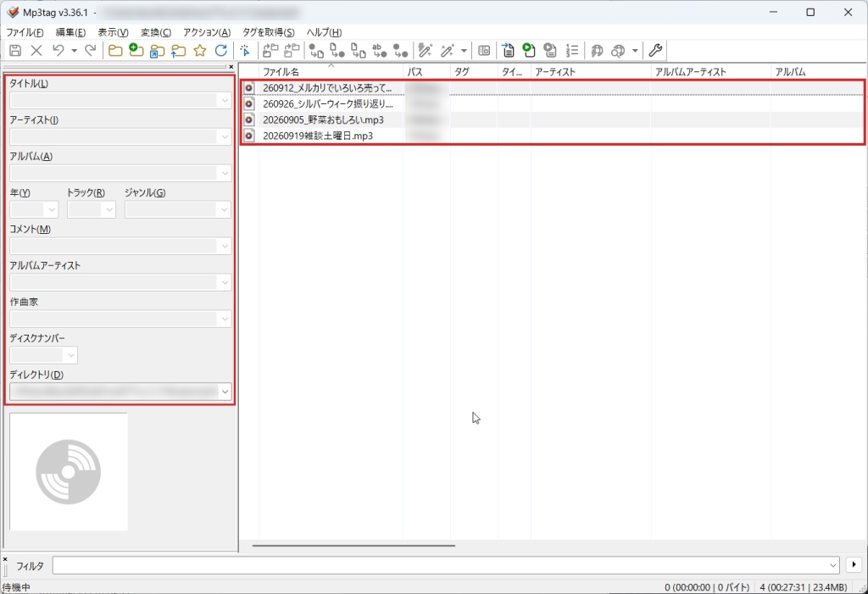
Task: Open the 表示(V) menu
Action: [x=113, y=32]
